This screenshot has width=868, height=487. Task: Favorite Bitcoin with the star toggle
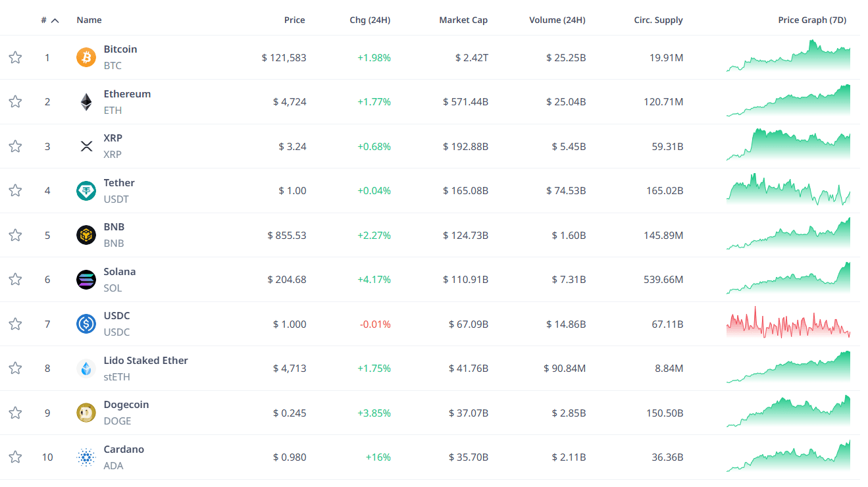pos(15,57)
